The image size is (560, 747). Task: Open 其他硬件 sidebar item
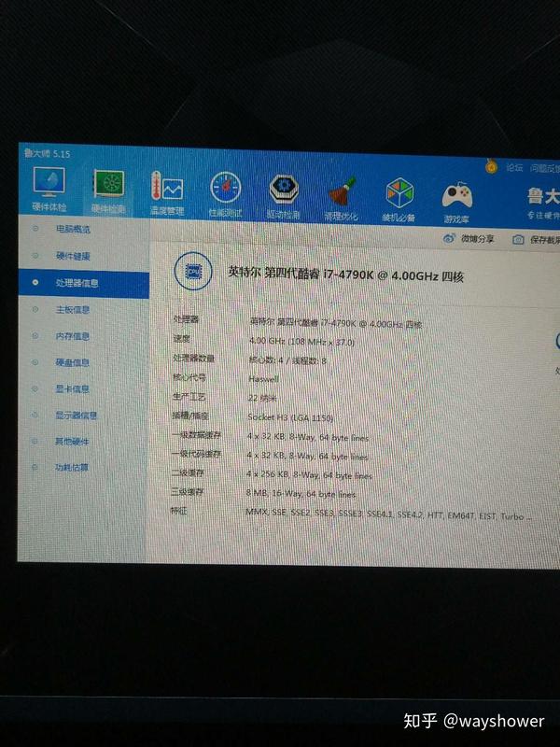[72, 442]
